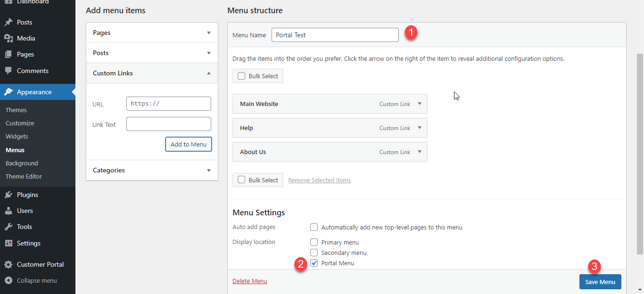
Task: Click the Plugins plug icon
Action: pos(8,195)
